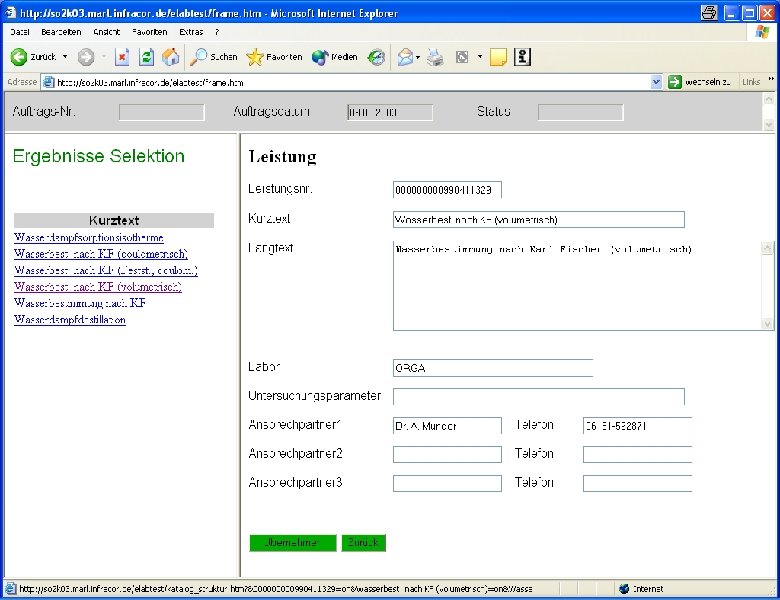780x600 pixels.
Task: Open the Favoriten menu
Action: (x=150, y=32)
